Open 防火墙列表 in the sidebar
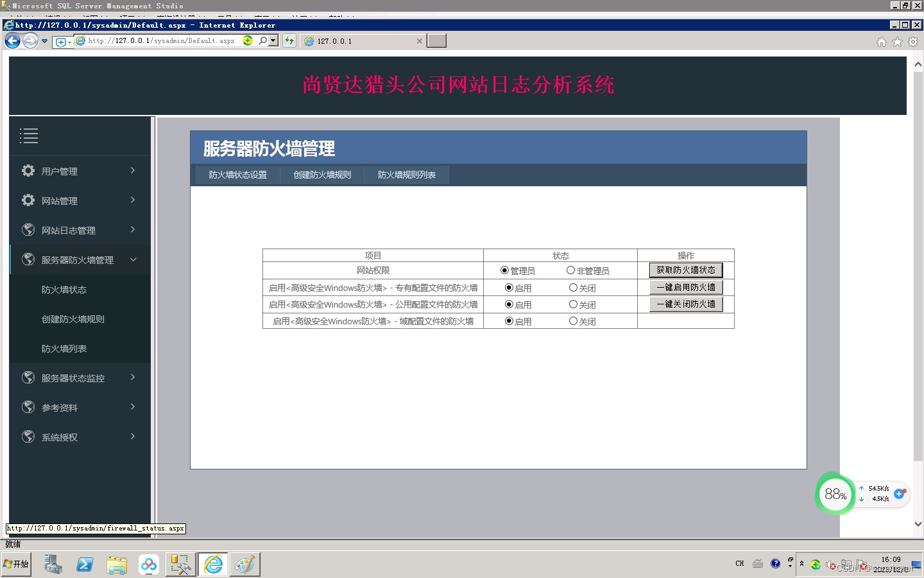 tap(64, 349)
